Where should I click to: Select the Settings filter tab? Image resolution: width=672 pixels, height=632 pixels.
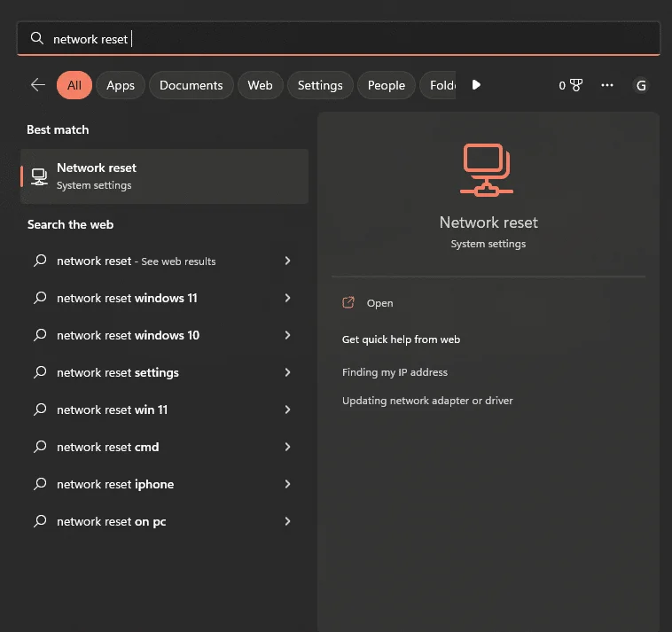tap(320, 85)
